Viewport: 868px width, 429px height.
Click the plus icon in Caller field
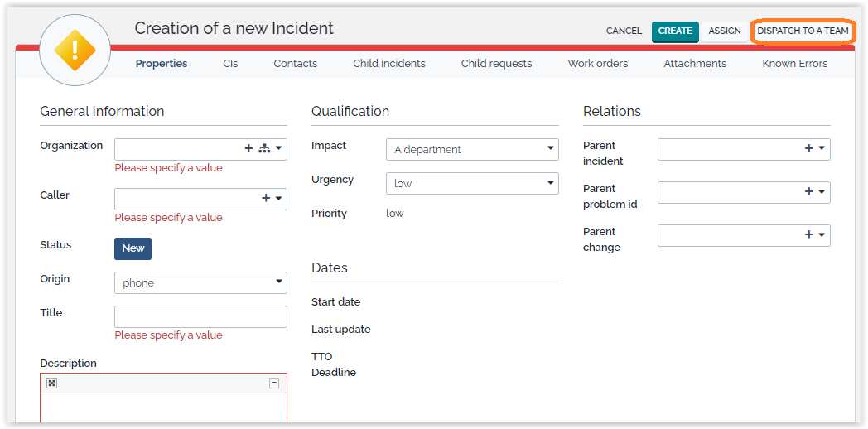266,199
